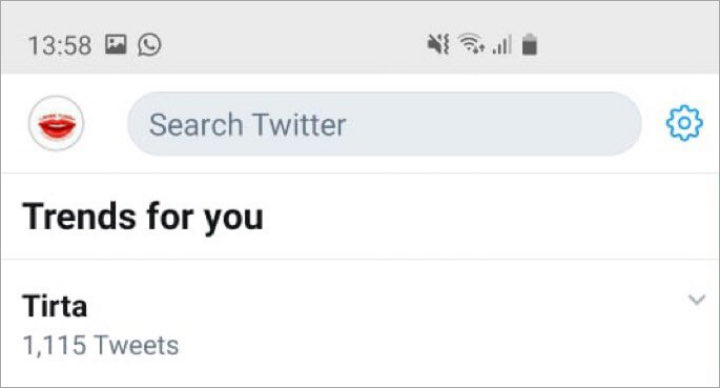
Task: Tap the cellular signal bars icon
Action: click(x=502, y=45)
